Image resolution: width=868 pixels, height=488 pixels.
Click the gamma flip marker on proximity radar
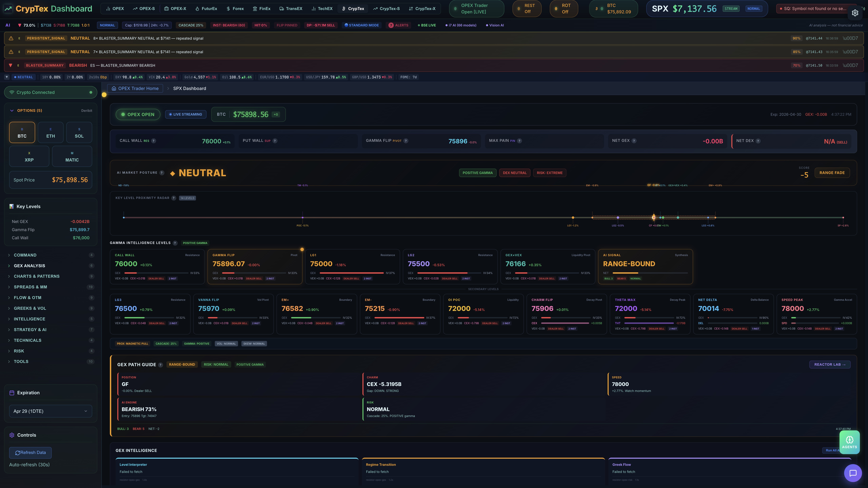coord(654,218)
